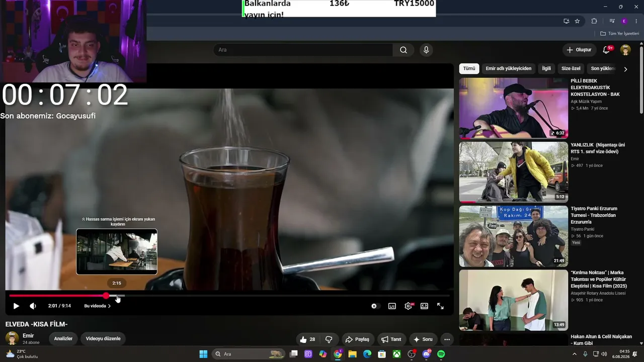Start voice search with microphone icon
644x362 pixels.
(x=426, y=50)
